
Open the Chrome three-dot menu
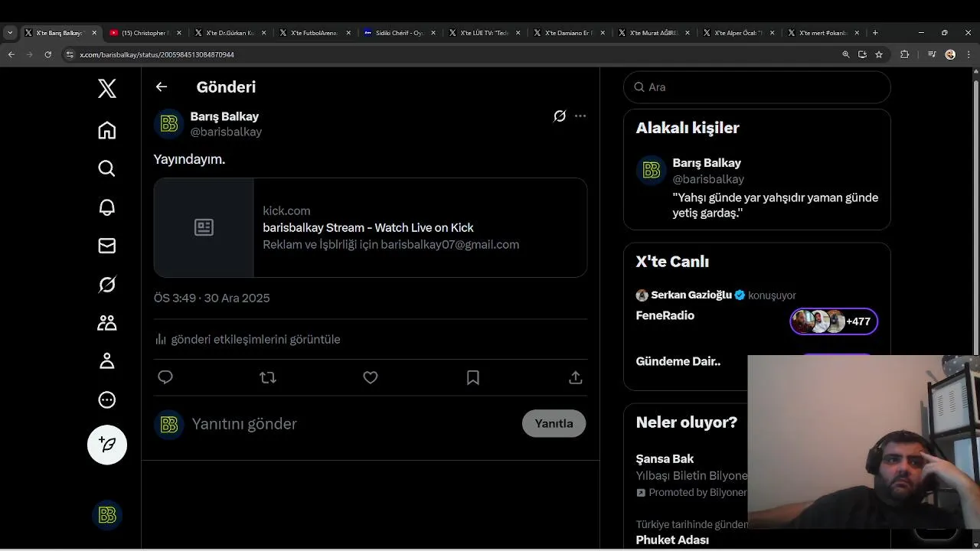[x=967, y=54]
